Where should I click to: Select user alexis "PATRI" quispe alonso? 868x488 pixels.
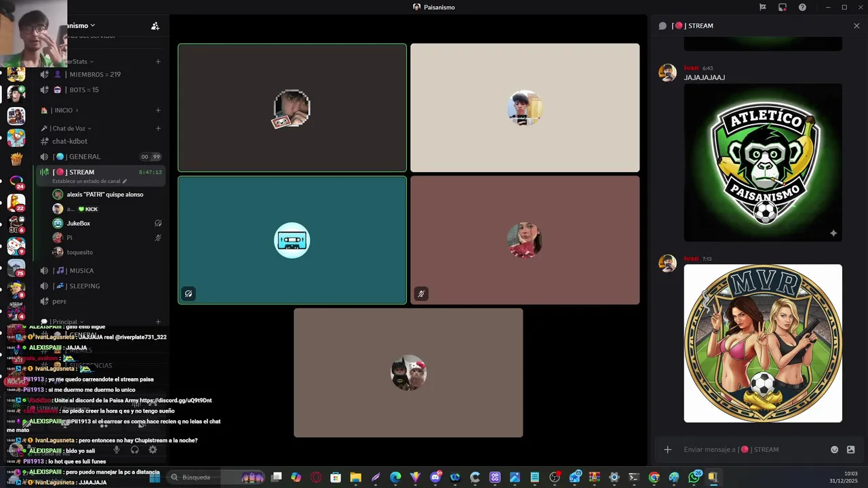tap(105, 195)
